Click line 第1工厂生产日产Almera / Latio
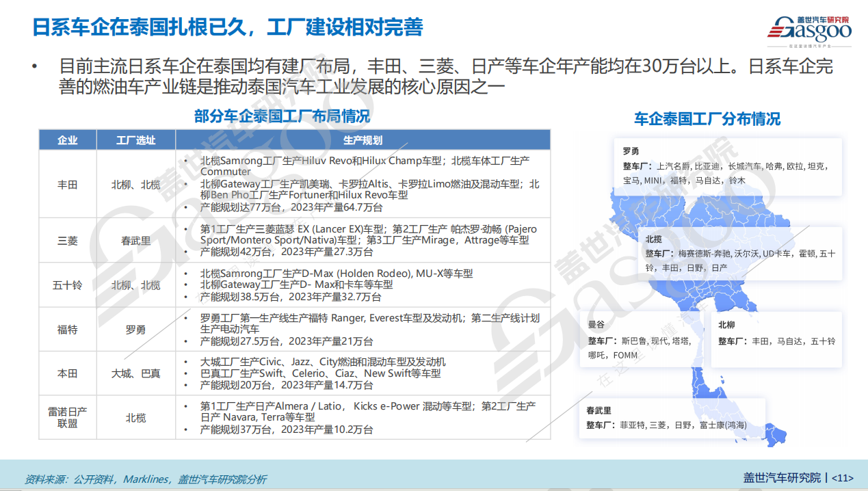 point(368,412)
